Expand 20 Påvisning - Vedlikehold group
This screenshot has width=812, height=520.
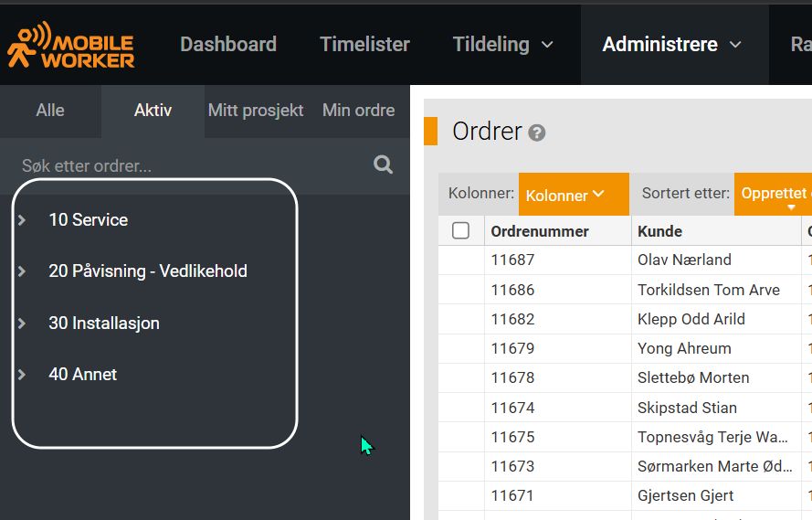pyautogui.click(x=22, y=271)
